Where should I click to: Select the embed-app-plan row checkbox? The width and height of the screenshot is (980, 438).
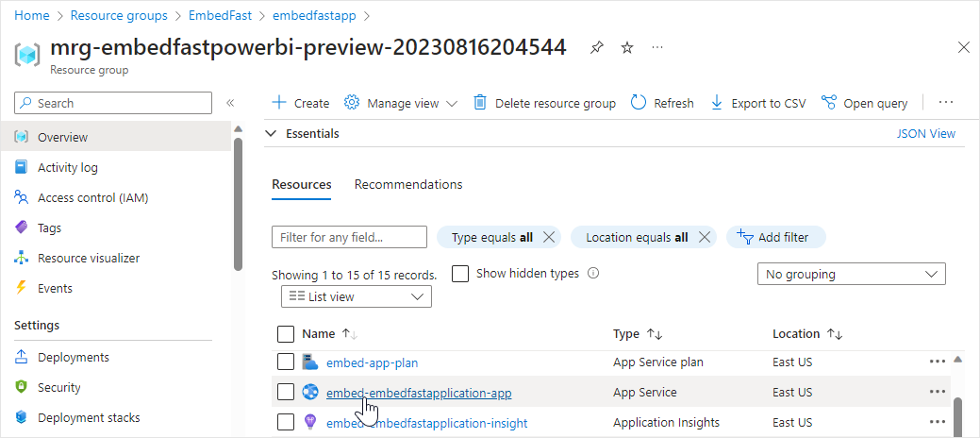pos(286,362)
